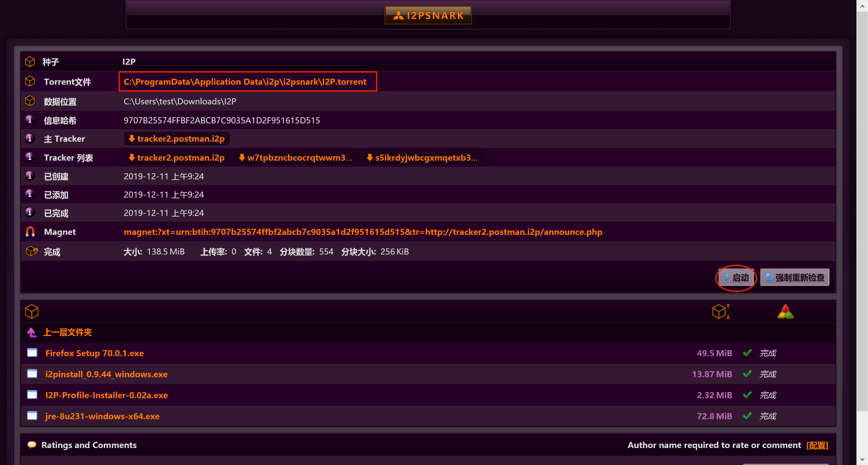The height and width of the screenshot is (465, 868).
Task: Click the file list cube header icon
Action: tap(32, 311)
